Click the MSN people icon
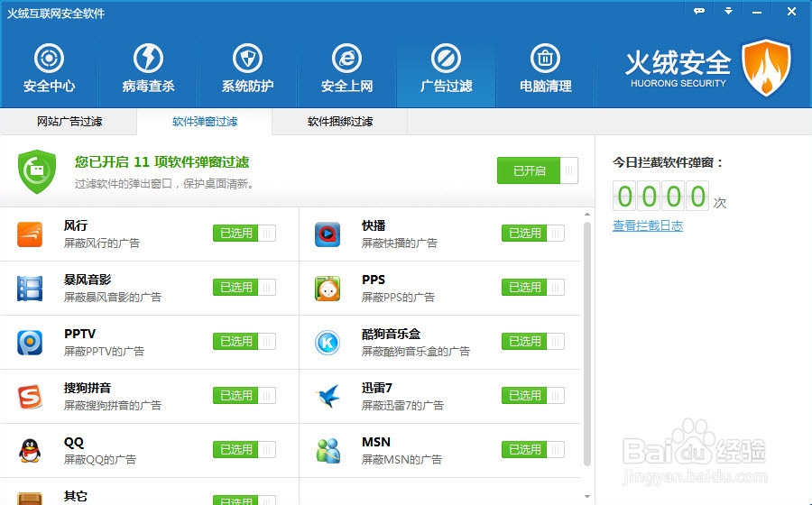Screen dimensions: 812x505 (x=328, y=451)
